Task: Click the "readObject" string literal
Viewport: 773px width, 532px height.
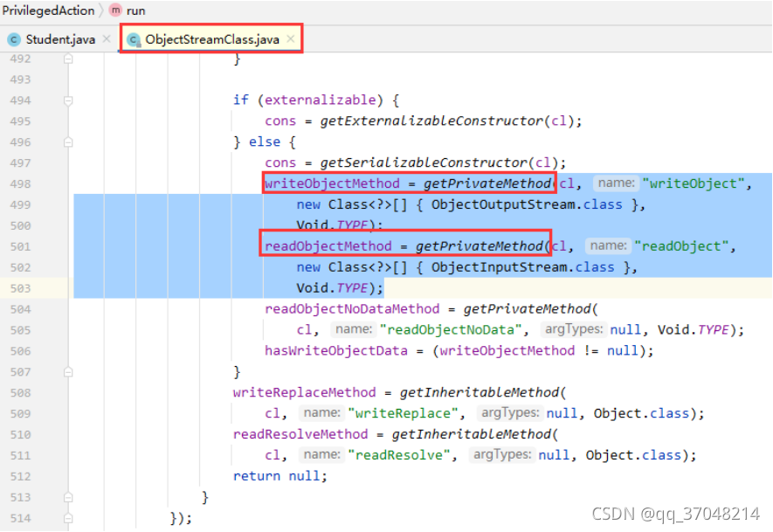Action: pyautogui.click(x=680, y=246)
